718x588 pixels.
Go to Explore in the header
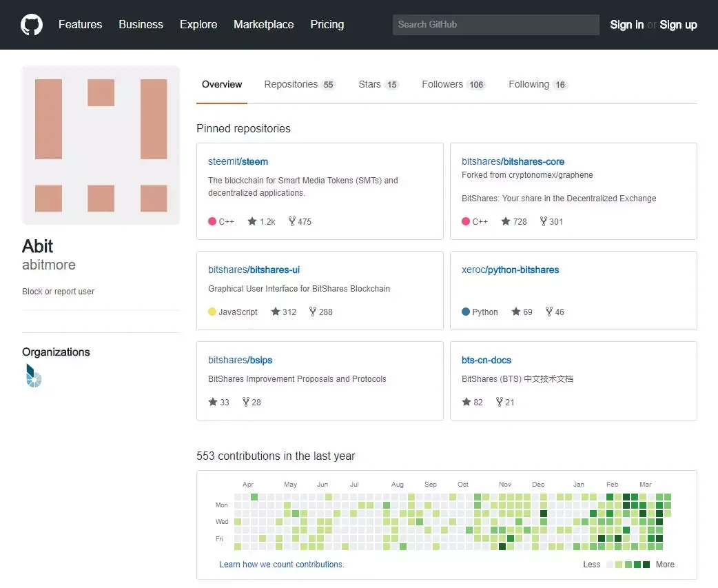click(198, 25)
